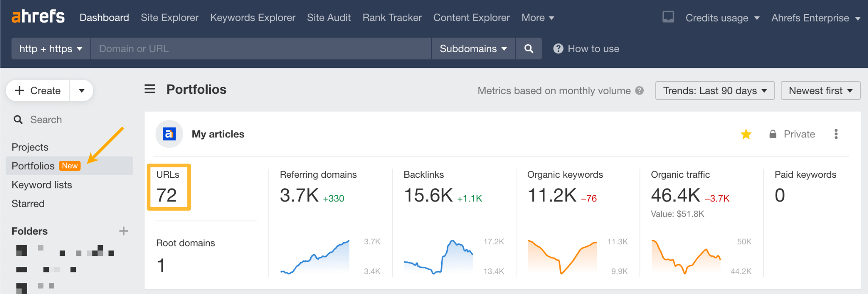
Task: Click the Ahrefs logo
Action: [38, 17]
